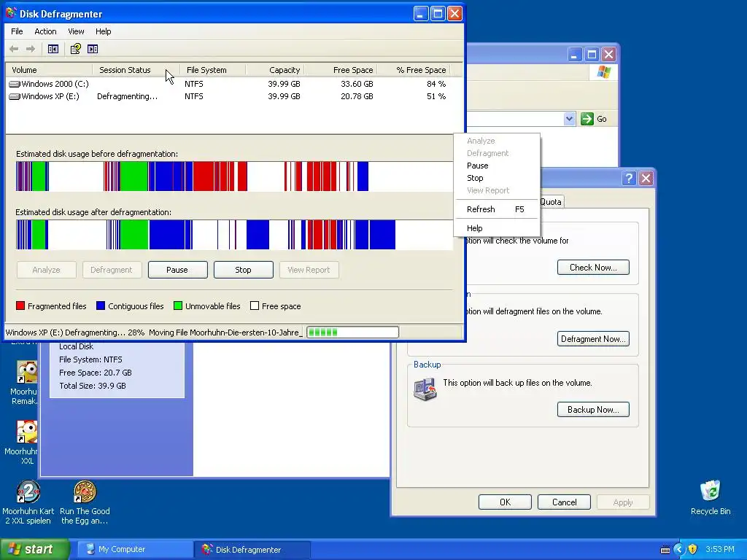Click the Disk Defragmenter title bar icon

coord(11,13)
